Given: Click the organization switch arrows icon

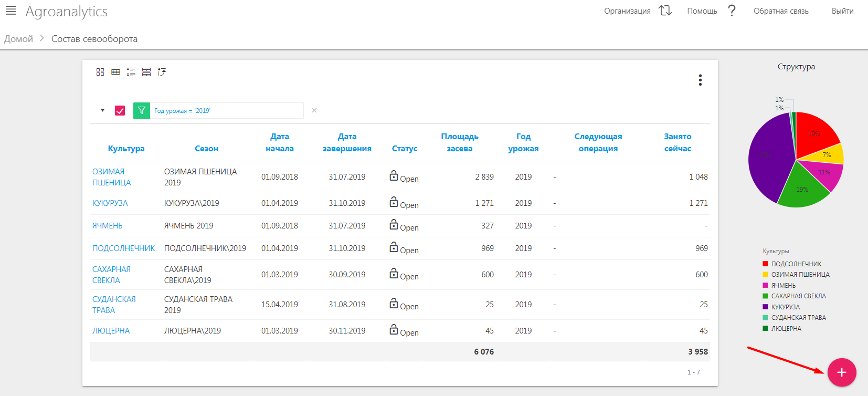Looking at the screenshot, I should [x=665, y=11].
